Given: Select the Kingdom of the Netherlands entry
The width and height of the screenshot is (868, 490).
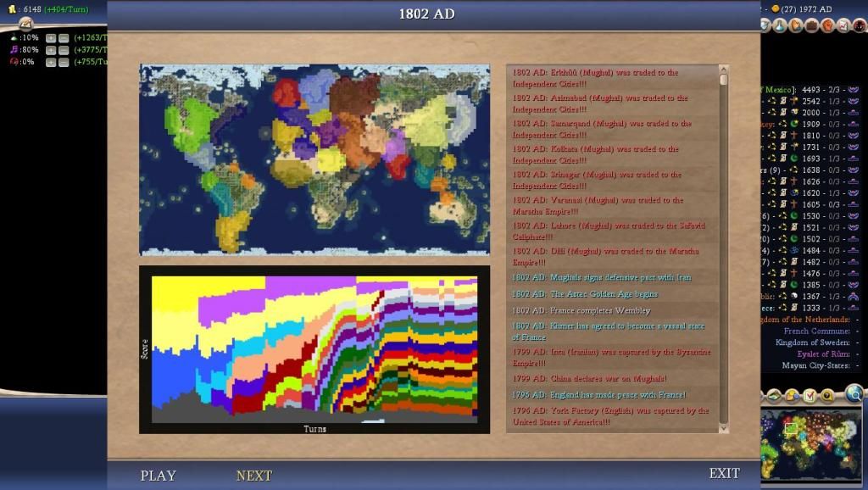Looking at the screenshot, I should coord(805,320).
